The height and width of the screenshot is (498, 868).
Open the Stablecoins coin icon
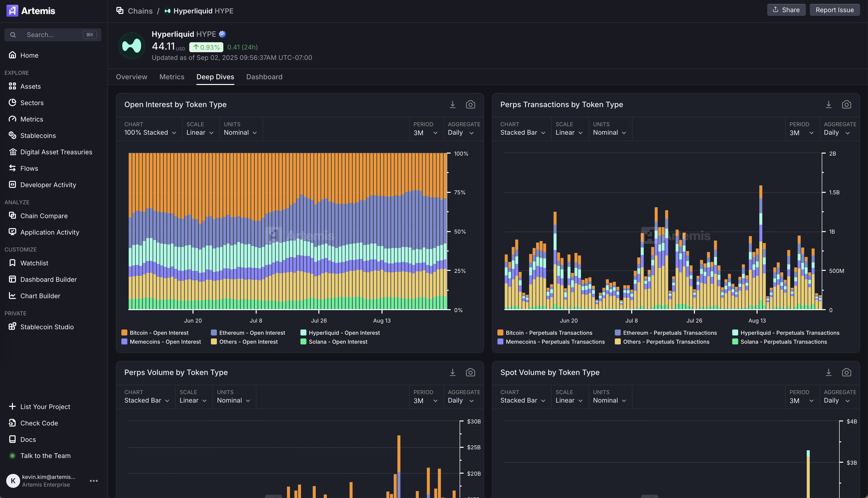tap(12, 135)
